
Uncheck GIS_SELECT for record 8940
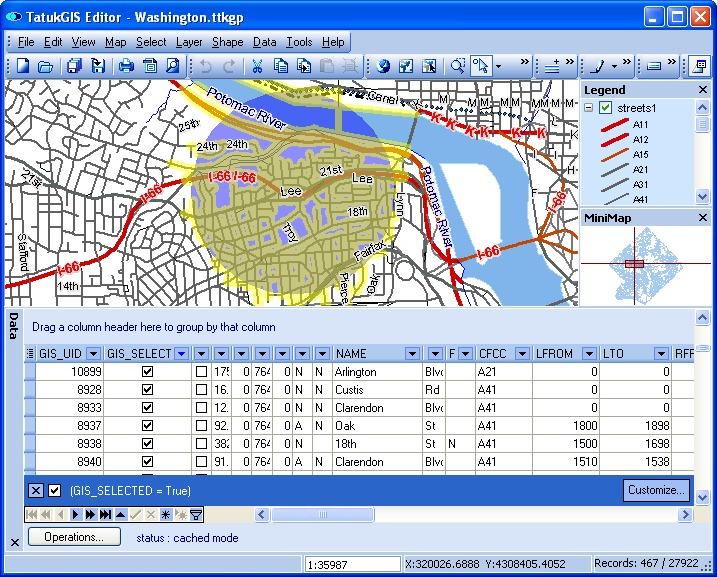(x=147, y=462)
